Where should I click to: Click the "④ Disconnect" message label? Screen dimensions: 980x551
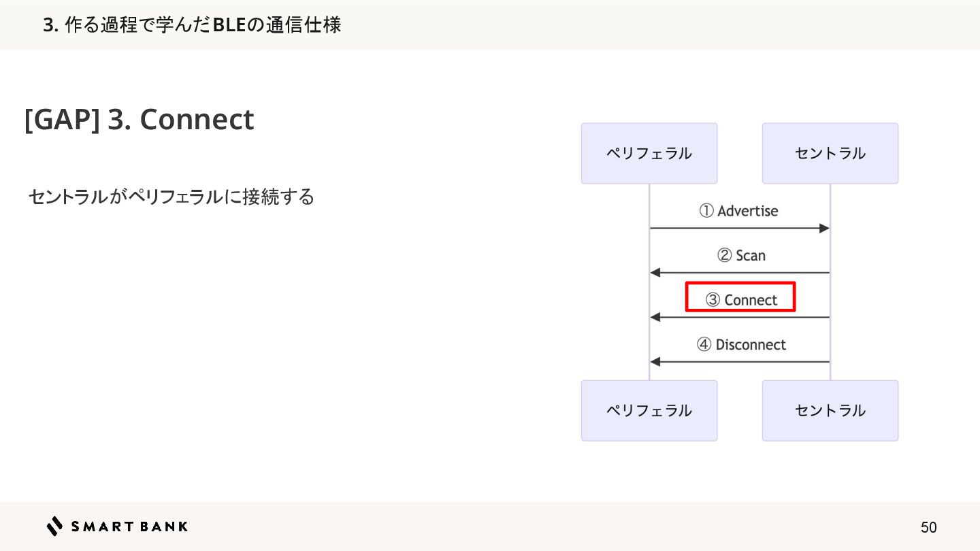pos(741,345)
